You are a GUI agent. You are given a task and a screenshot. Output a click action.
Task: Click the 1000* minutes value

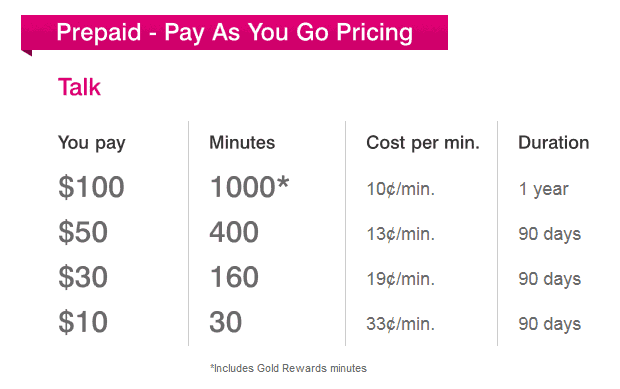pyautogui.click(x=250, y=187)
